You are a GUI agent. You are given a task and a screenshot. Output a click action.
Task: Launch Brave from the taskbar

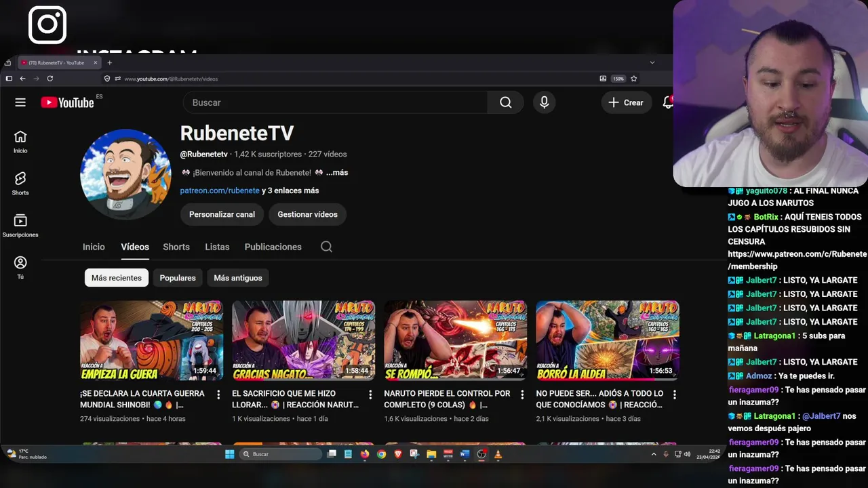coord(398,454)
